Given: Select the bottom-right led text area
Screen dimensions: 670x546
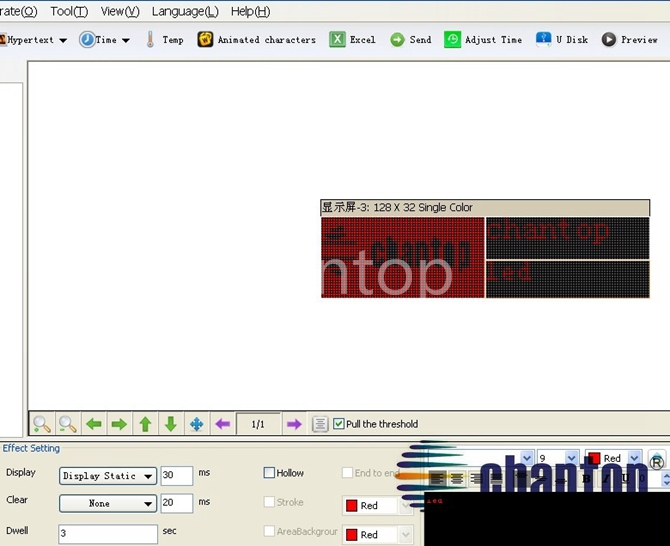Looking at the screenshot, I should pos(568,279).
